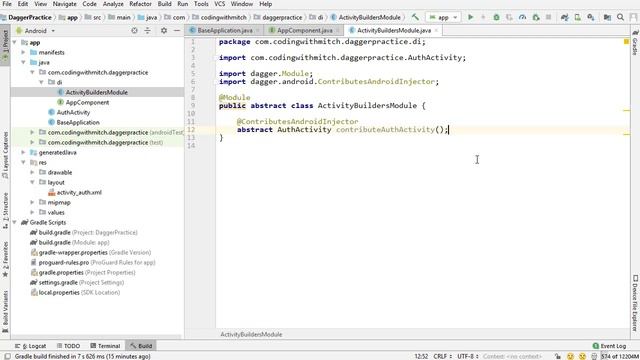
Task: Expand the mipmap folder
Action: [x=32, y=202]
